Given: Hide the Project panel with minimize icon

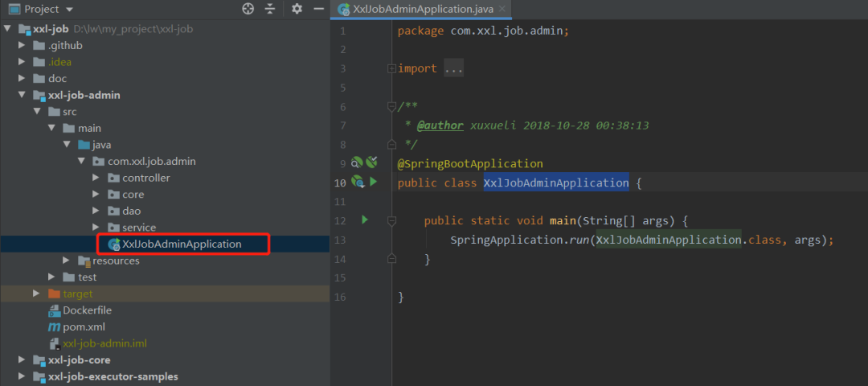Looking at the screenshot, I should (x=318, y=9).
